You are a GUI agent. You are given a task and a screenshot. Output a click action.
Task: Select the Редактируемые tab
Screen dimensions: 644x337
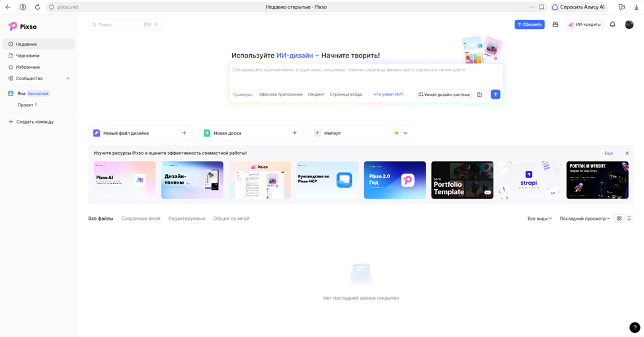(187, 218)
